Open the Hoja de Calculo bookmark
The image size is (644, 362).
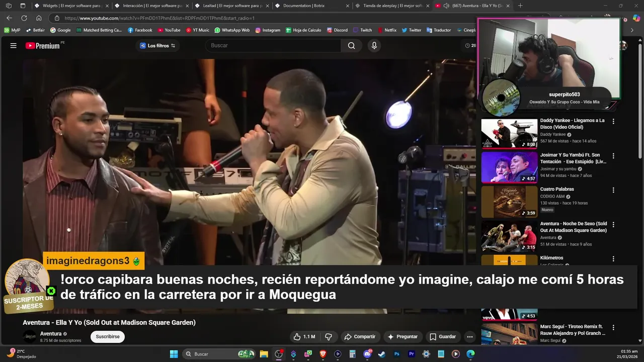(303, 30)
